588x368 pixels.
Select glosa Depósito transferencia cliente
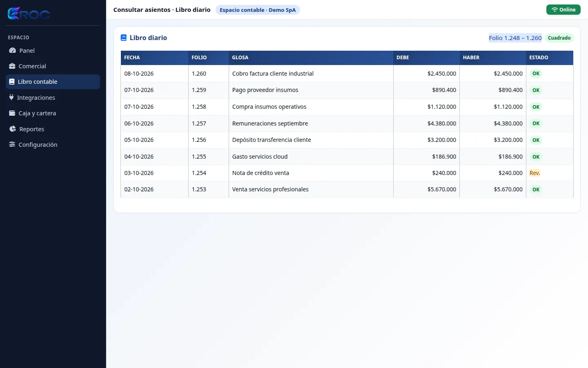click(x=272, y=140)
